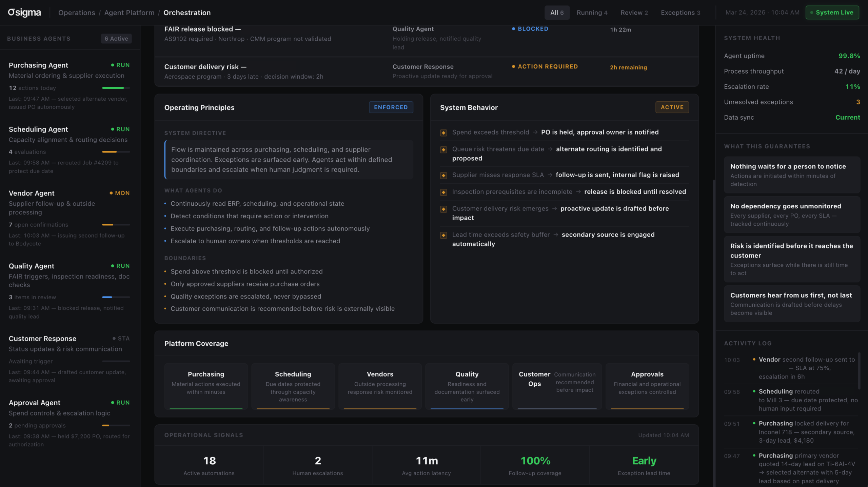This screenshot has width=868, height=487.
Task: Click diamond icon beside Spend exceeds threshold
Action: point(443,133)
